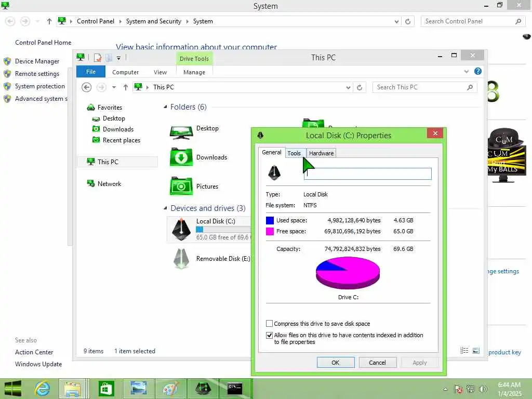Select the Desktop folder icon
Screen dimensions: 532x399
pyautogui.click(x=181, y=132)
